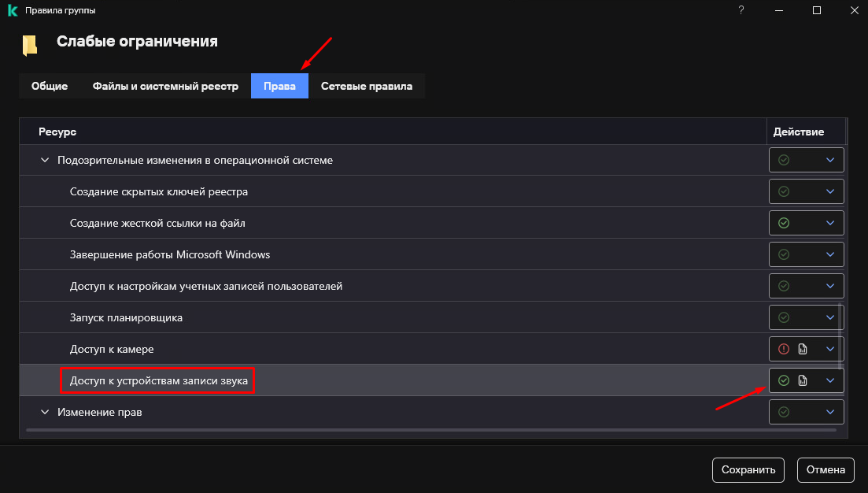This screenshot has width=868, height=493.
Task: Click Kaspersky logo icon in title bar
Action: pos(12,10)
